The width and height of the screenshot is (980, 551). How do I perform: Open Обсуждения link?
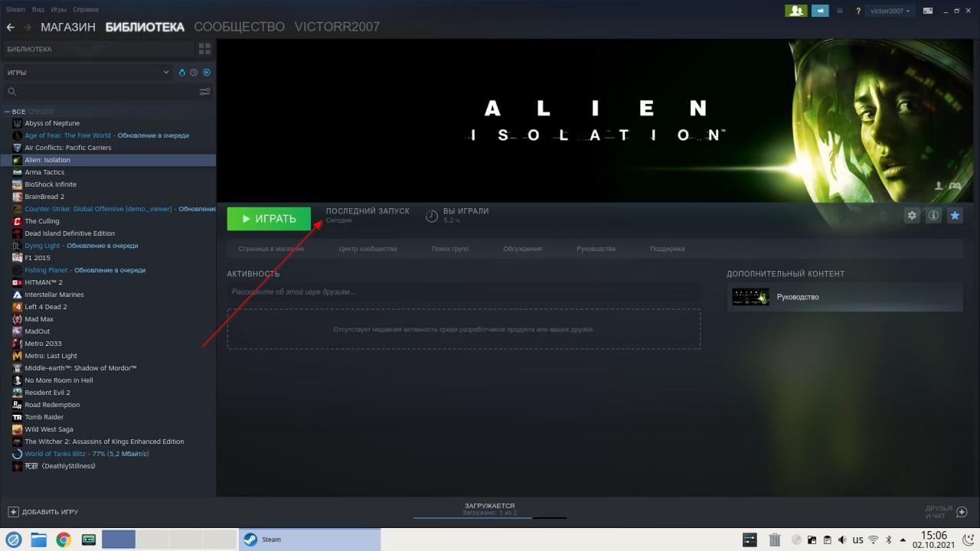click(522, 249)
